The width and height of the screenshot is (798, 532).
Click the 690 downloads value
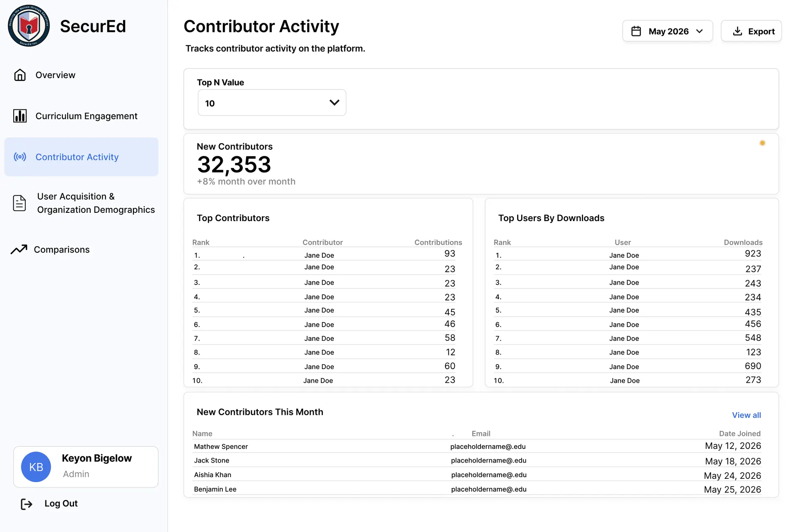tap(753, 366)
